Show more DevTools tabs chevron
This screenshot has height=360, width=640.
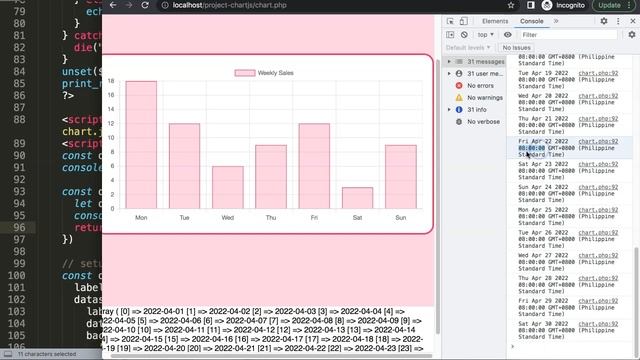(556, 21)
